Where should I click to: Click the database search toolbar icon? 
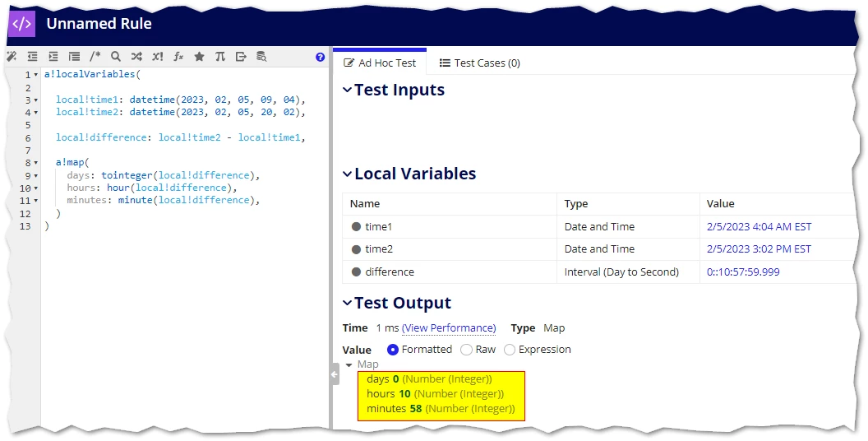261,57
